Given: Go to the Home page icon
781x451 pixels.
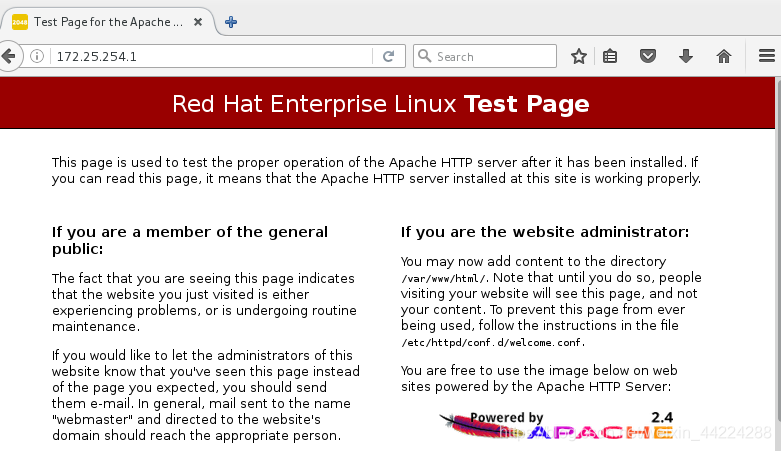Looking at the screenshot, I should click(724, 56).
